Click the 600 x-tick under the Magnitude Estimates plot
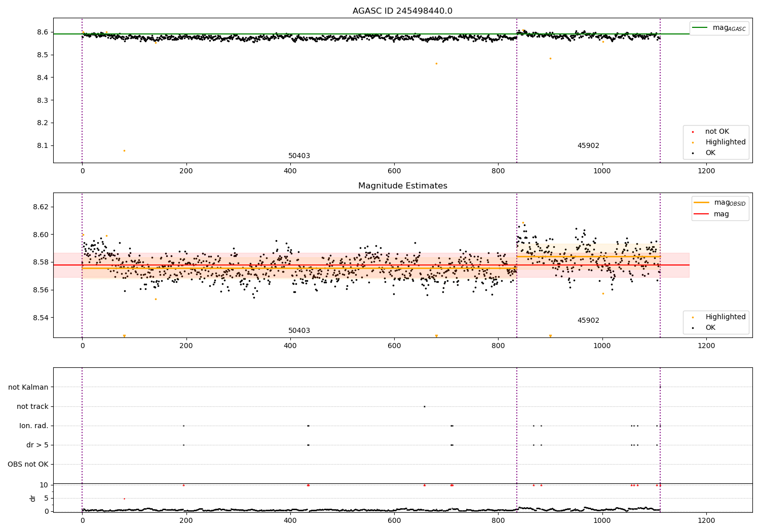This screenshot has height=532, width=760. click(x=394, y=346)
